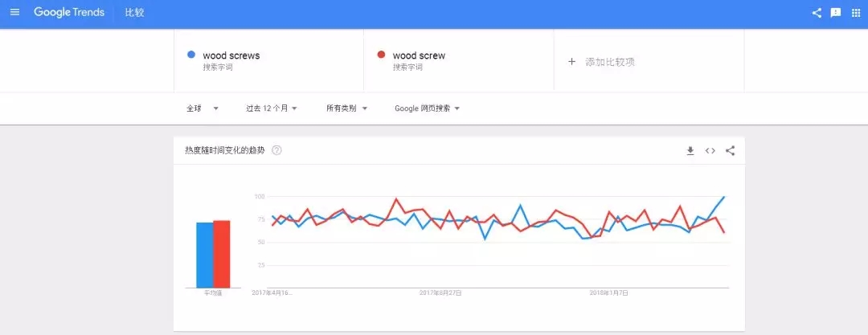Select the wood screw search term
This screenshot has height=335, width=868.
419,56
